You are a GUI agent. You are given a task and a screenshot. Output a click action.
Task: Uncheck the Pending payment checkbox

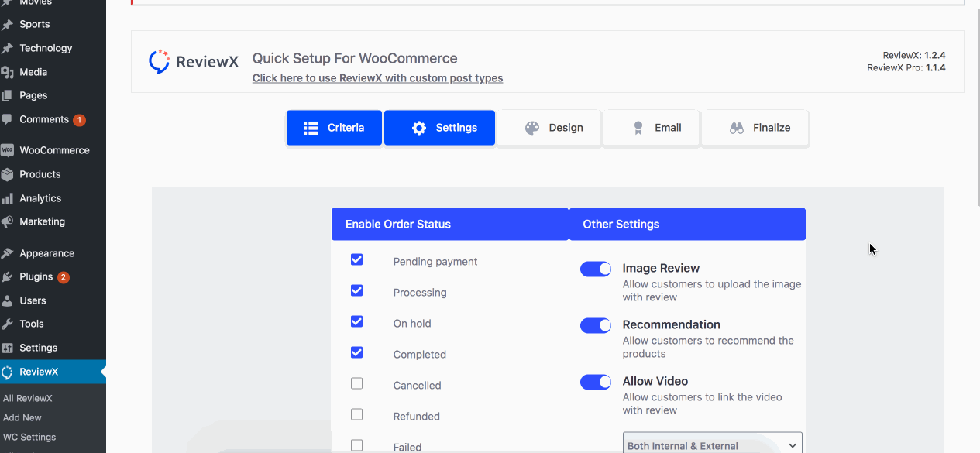click(x=356, y=259)
